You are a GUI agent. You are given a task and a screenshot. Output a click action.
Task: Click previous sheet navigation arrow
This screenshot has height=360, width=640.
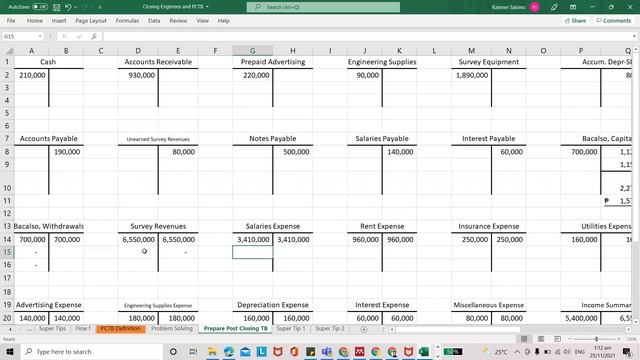pos(10,329)
